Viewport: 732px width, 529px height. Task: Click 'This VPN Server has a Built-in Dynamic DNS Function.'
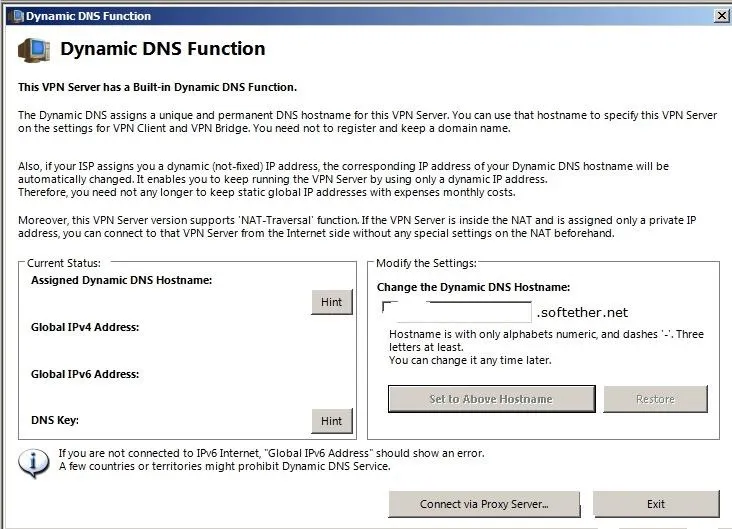click(x=157, y=87)
